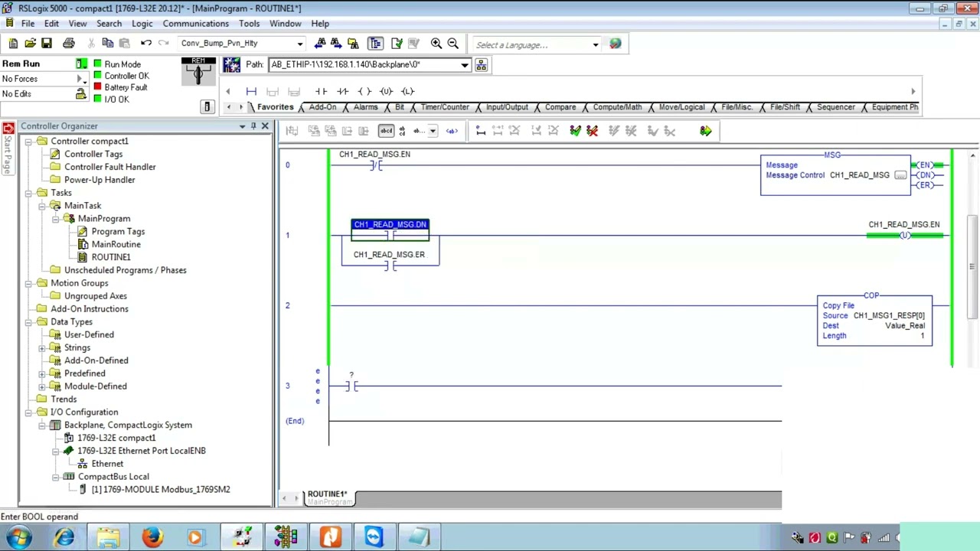The width and height of the screenshot is (980, 551).
Task: Open the Windows Start button
Action: [x=18, y=537]
